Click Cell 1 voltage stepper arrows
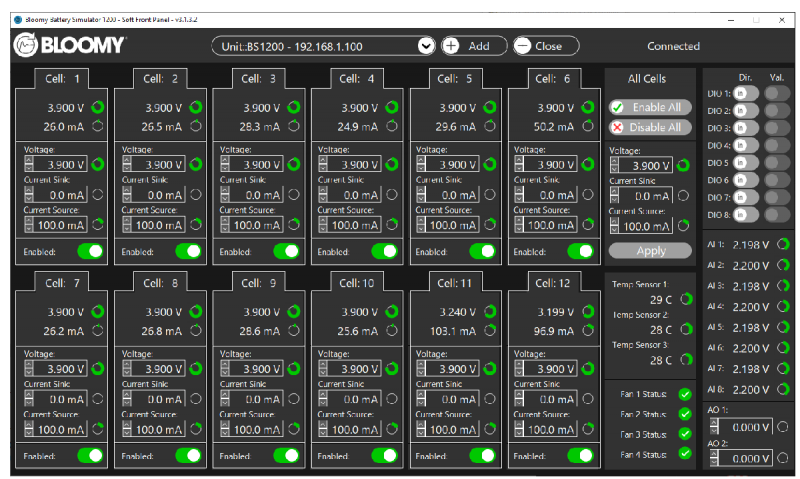Screen dimensions: 800x479 pyautogui.click(x=29, y=164)
